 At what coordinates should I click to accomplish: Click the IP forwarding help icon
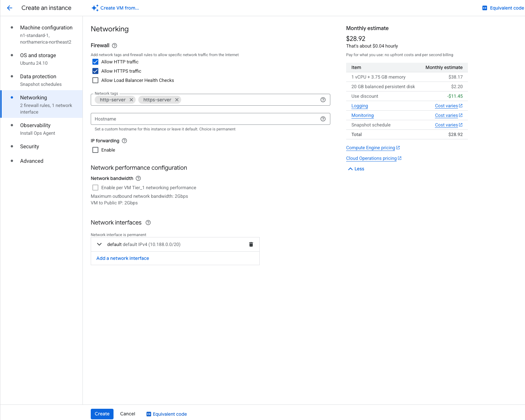pos(124,141)
